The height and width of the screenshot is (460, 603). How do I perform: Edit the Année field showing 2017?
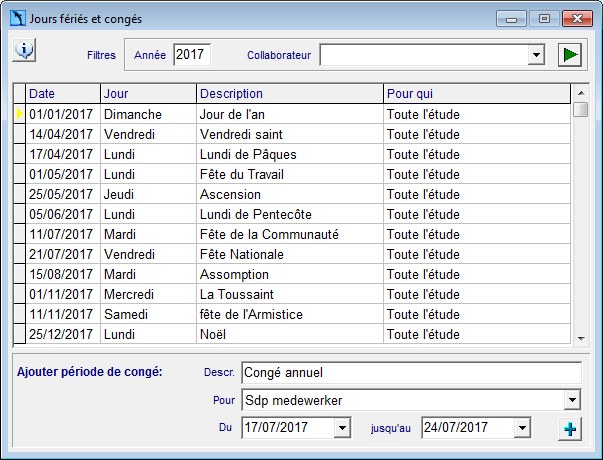[x=192, y=55]
